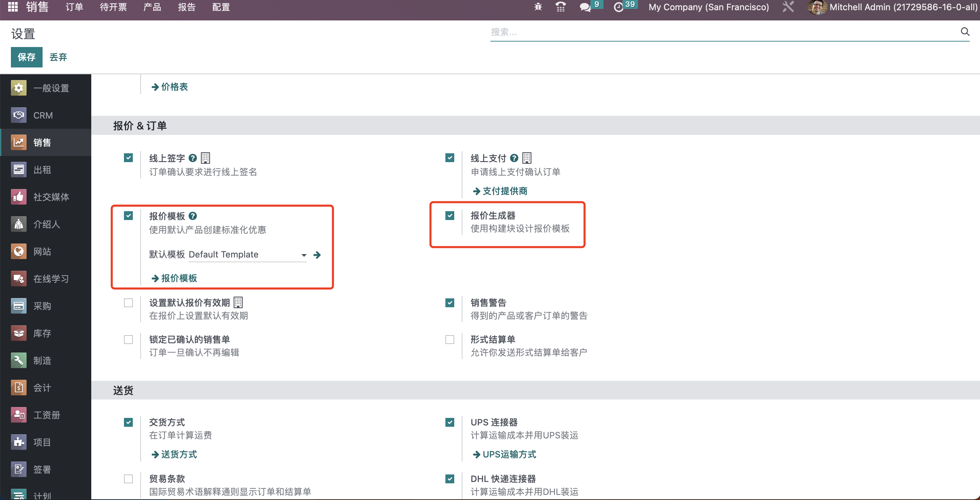Select the 出租 rental sidebar icon
Viewport: 980px width, 500px height.
[19, 170]
